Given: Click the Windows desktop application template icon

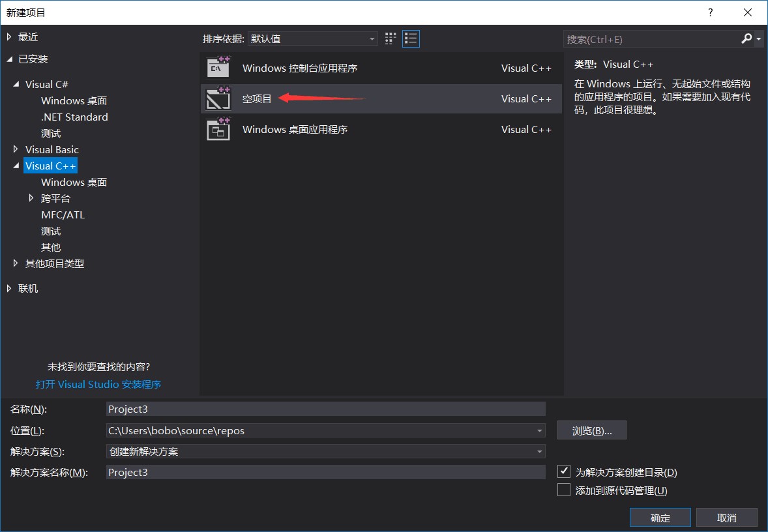Looking at the screenshot, I should pos(218,129).
